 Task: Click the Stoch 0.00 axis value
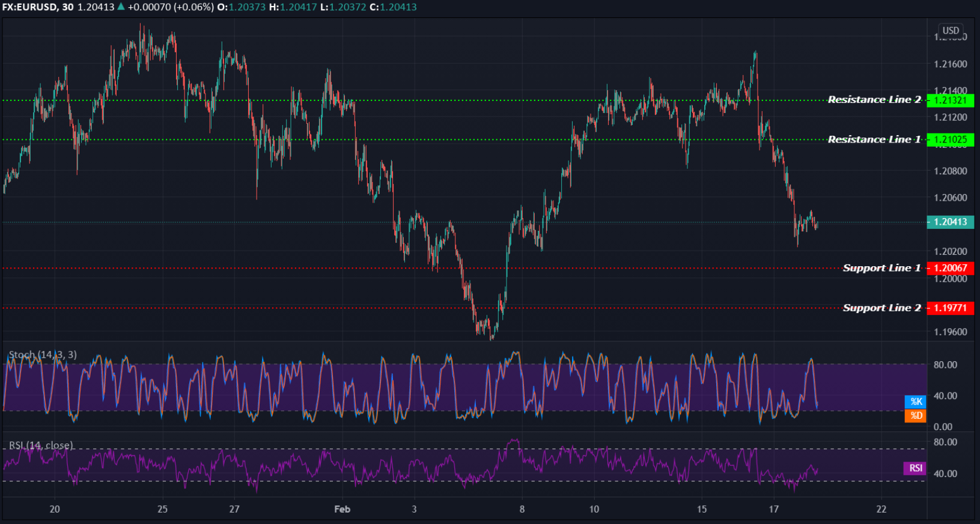[x=943, y=427]
